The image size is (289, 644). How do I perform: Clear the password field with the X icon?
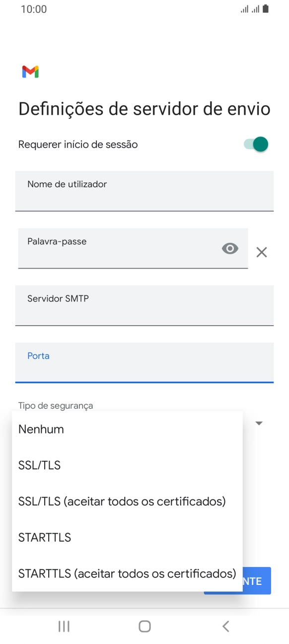coord(262,252)
